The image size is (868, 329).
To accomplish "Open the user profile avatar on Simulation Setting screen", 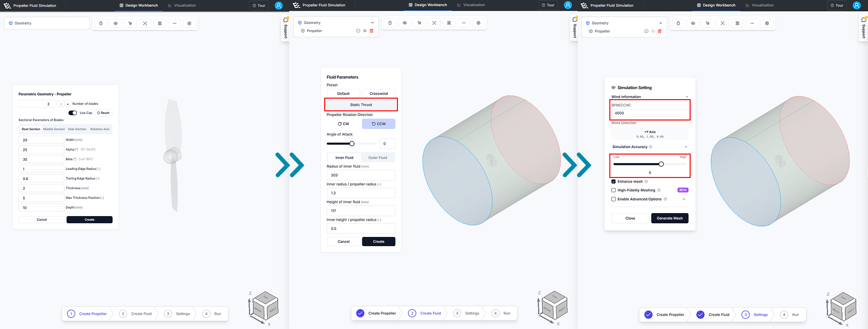I will tap(857, 5).
